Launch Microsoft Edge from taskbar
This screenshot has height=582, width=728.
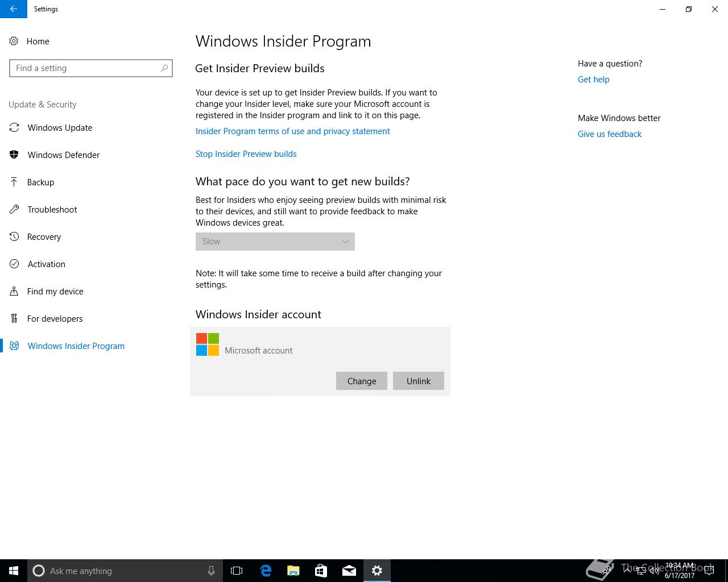(265, 571)
